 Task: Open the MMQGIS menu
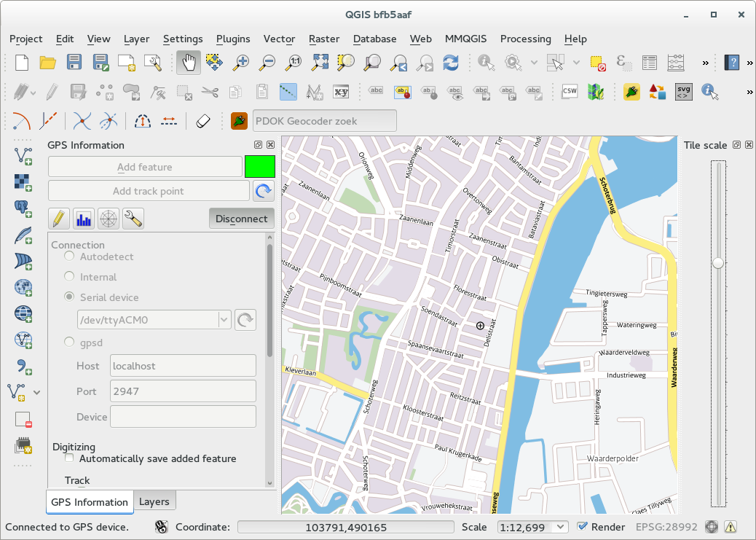click(465, 39)
